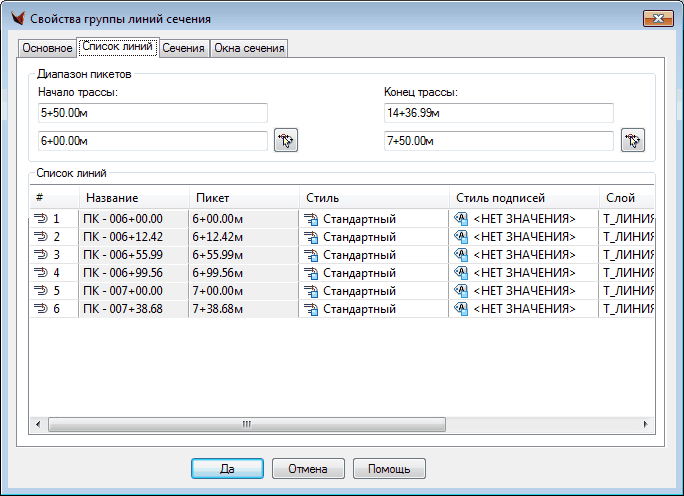Image resolution: width=684 pixels, height=496 pixels.
Task: Click label style icon in first row
Action: point(461,219)
